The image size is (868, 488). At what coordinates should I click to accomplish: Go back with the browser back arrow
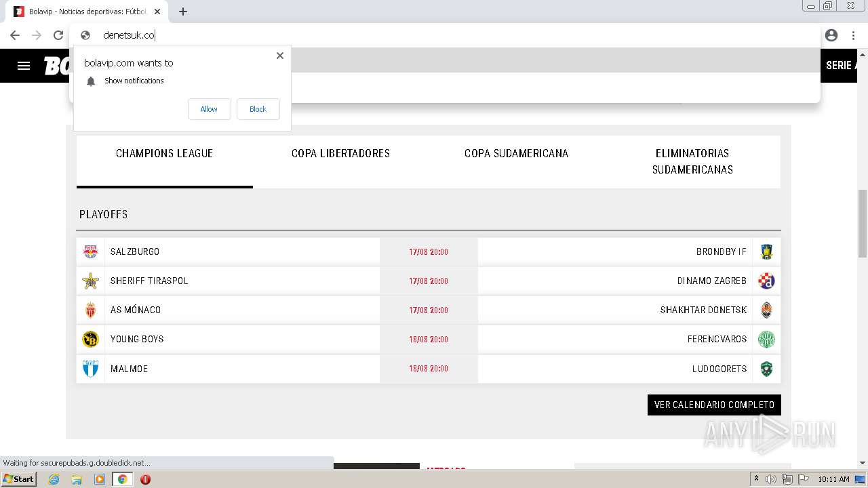coord(15,35)
